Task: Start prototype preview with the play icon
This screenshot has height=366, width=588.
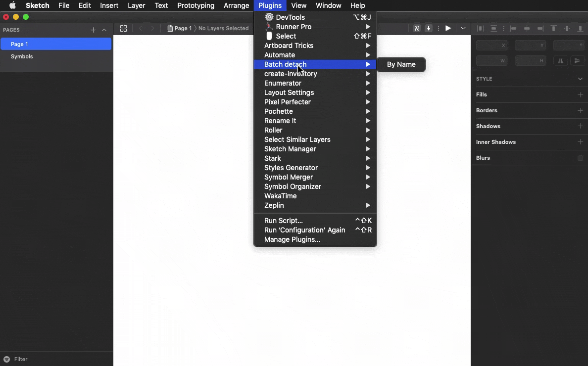Action: (x=448, y=29)
